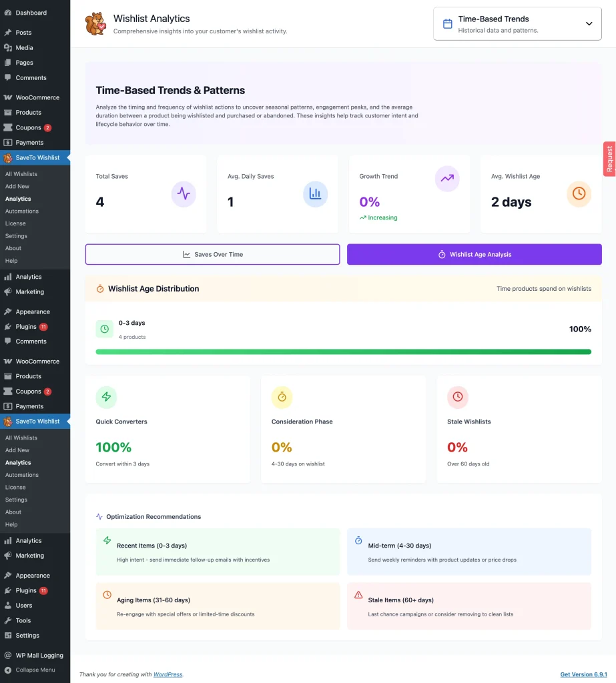
Task: Click the yellow stopwatch icon above Consideration Phase
Action: 282,397
